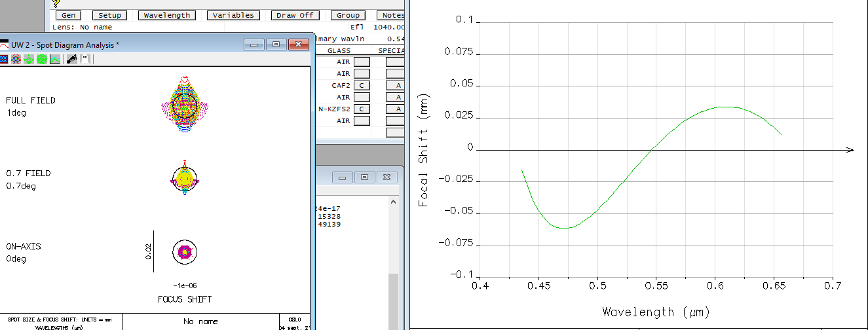The image size is (868, 330).
Task: Select the green ray-fan cross icon
Action: (x=29, y=59)
